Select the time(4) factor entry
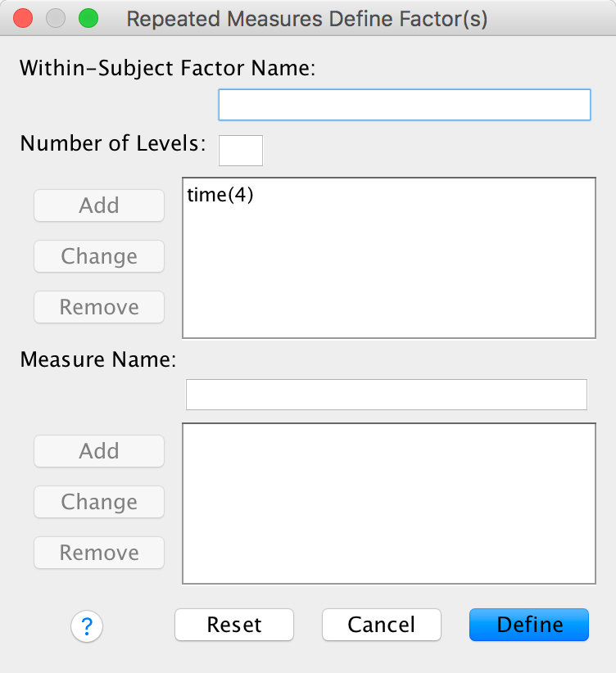Viewport: 616px width, 673px height. (x=220, y=196)
